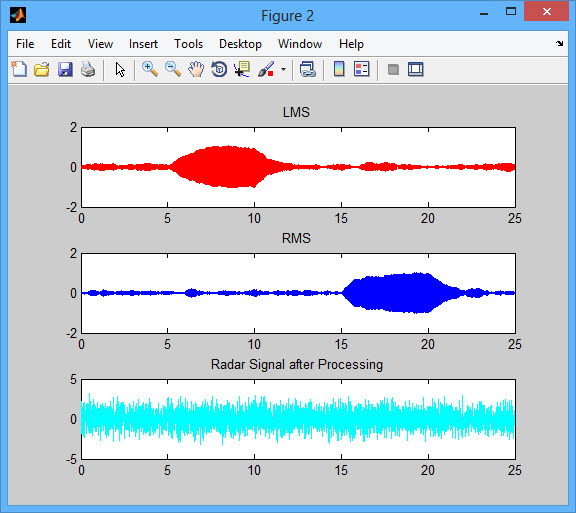The width and height of the screenshot is (576, 513).
Task: Click the Hide Plot Tools icon
Action: pos(393,69)
